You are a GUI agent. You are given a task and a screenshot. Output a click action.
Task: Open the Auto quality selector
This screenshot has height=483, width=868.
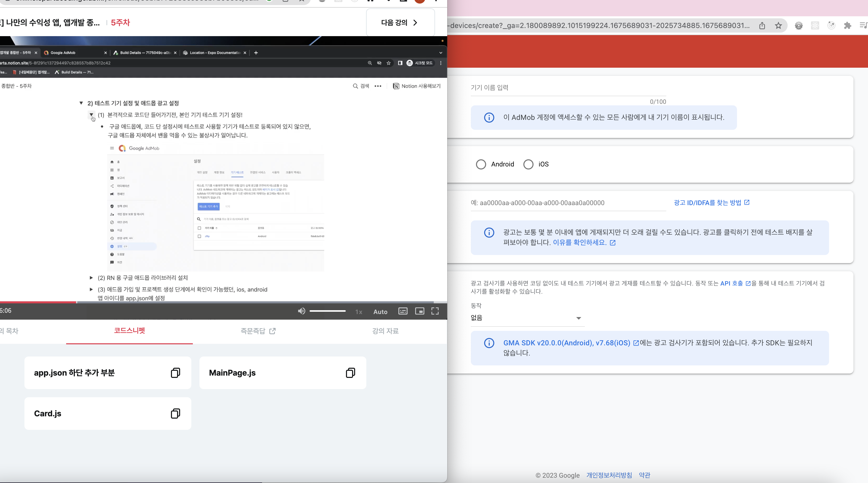(380, 312)
